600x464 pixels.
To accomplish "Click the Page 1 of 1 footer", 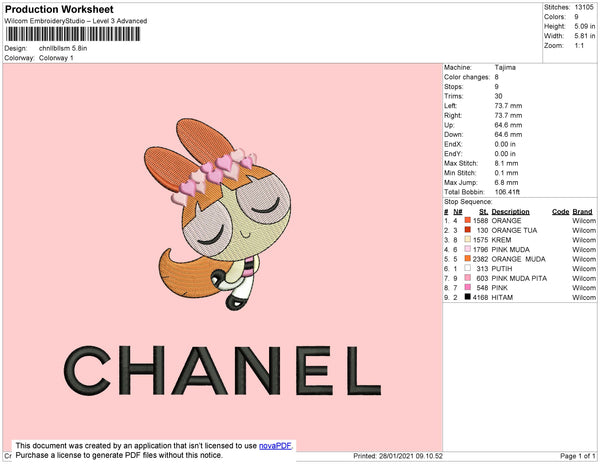I will coord(577,456).
